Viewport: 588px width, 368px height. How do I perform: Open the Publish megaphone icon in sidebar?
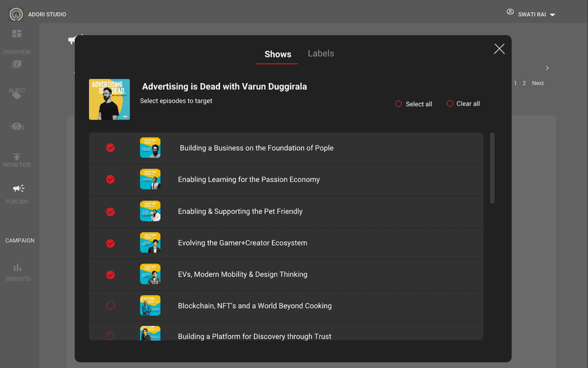tap(18, 188)
